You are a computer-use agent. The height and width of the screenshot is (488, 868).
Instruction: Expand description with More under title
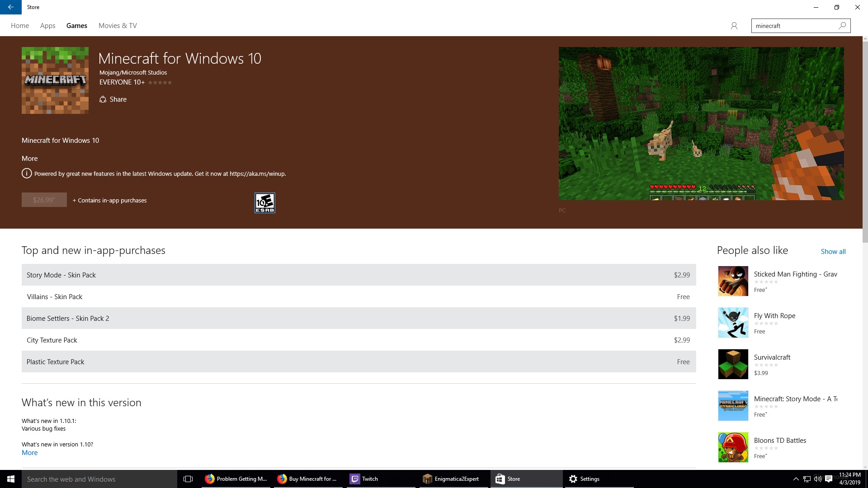tap(30, 159)
